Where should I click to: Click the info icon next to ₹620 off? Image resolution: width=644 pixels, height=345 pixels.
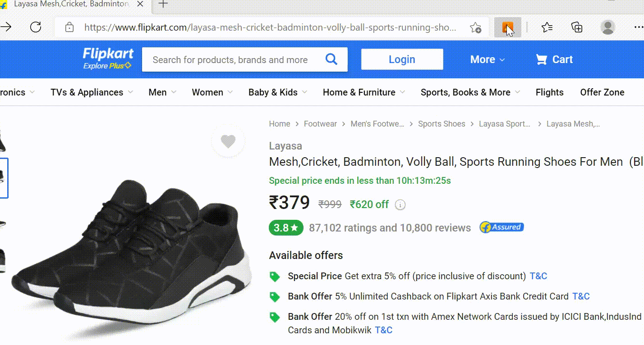point(400,204)
